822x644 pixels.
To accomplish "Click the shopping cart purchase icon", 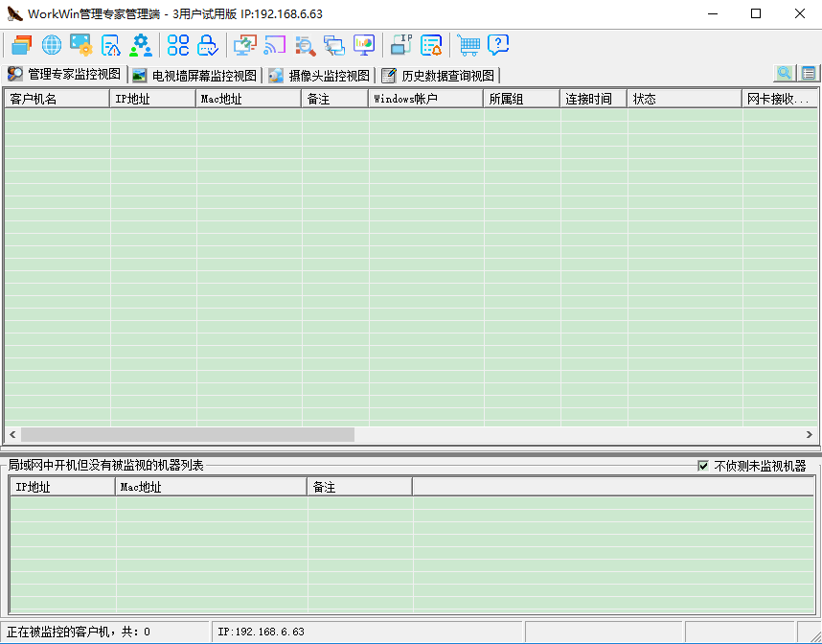I will [468, 45].
